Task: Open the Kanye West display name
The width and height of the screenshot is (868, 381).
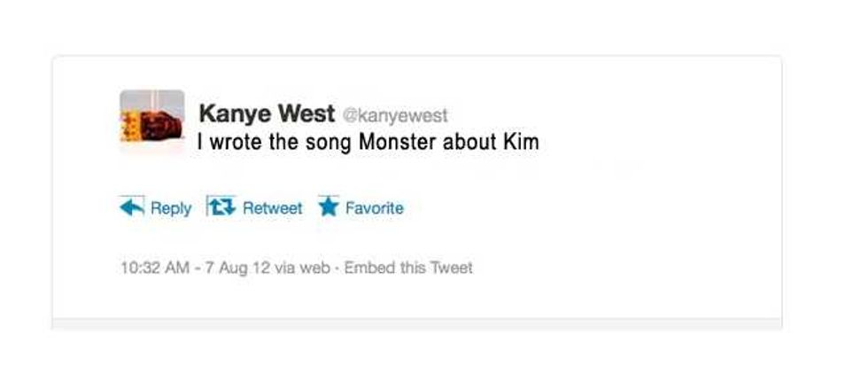Action: pyautogui.click(x=267, y=114)
